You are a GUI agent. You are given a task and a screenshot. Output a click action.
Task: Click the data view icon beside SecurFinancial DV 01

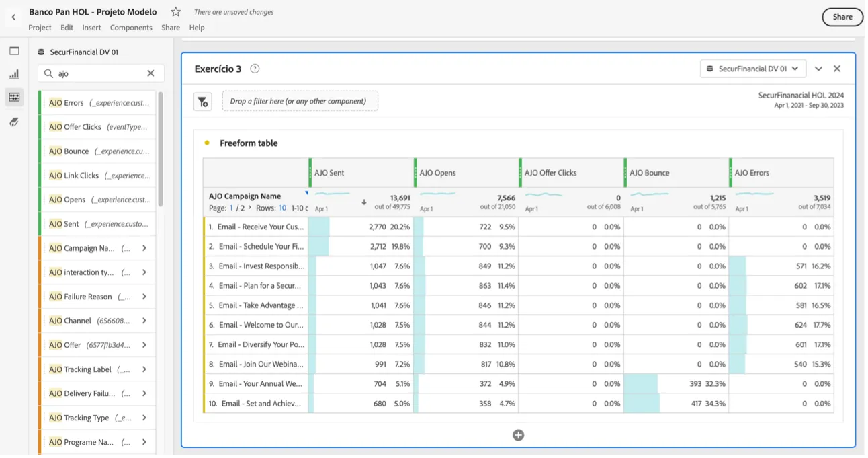(41, 52)
